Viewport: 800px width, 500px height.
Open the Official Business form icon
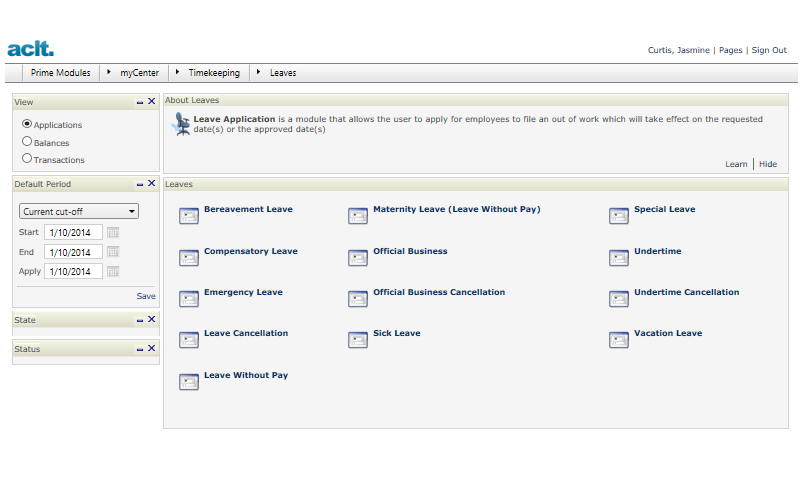[358, 258]
